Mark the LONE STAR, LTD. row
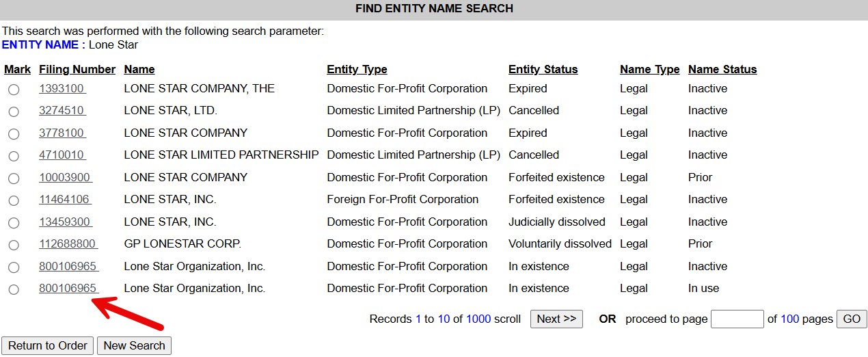Screen dimensions: 868x357 (x=14, y=111)
